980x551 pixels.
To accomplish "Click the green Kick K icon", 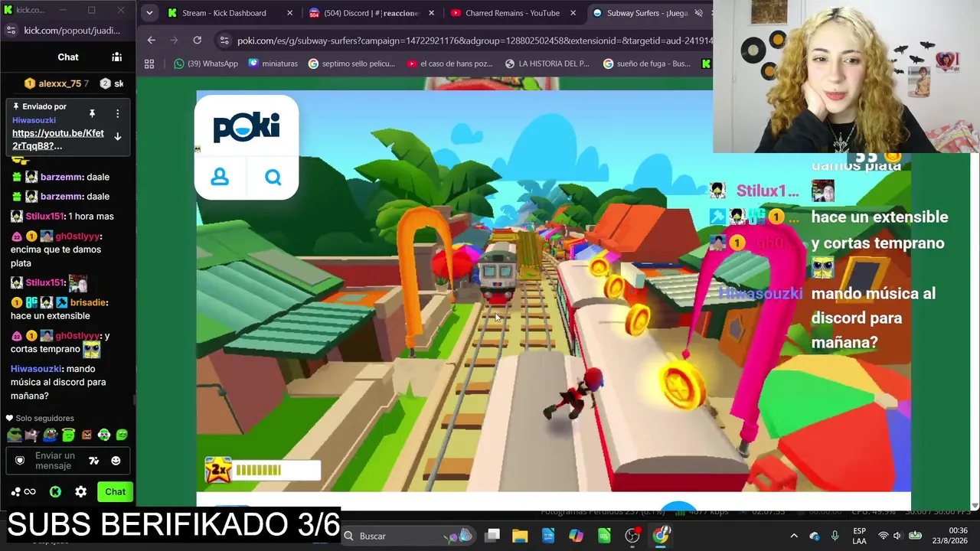I will point(55,492).
